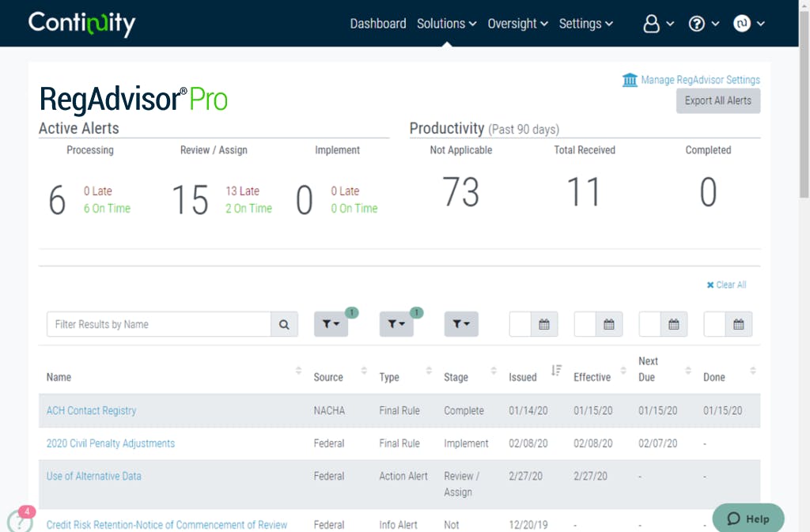Click the '2 On Time' indicator

(x=248, y=209)
